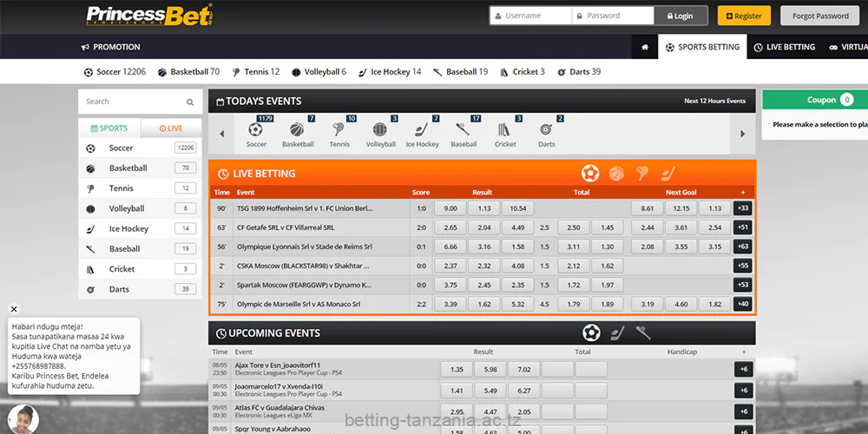Click the Register button
The height and width of the screenshot is (434, 868).
(x=744, y=16)
